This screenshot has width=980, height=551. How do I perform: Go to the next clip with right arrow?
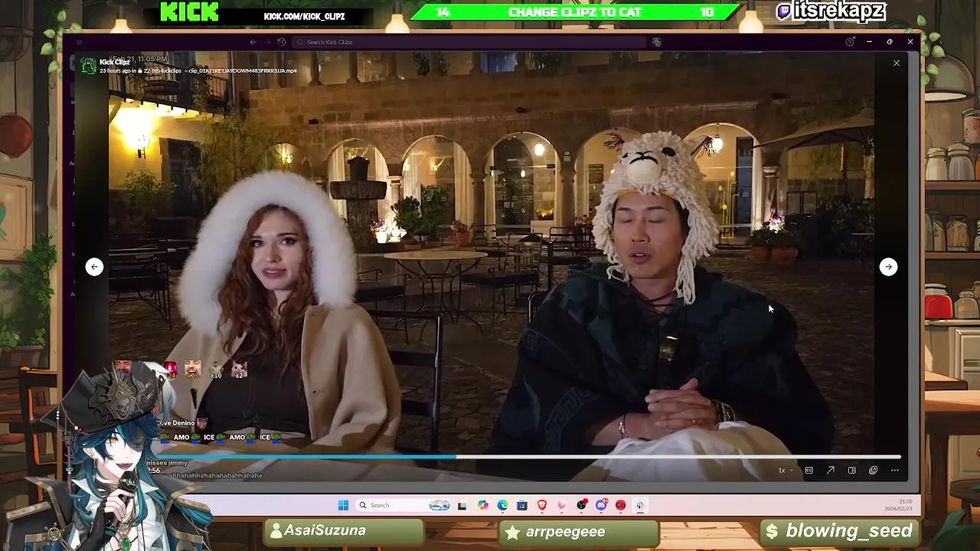pos(888,266)
